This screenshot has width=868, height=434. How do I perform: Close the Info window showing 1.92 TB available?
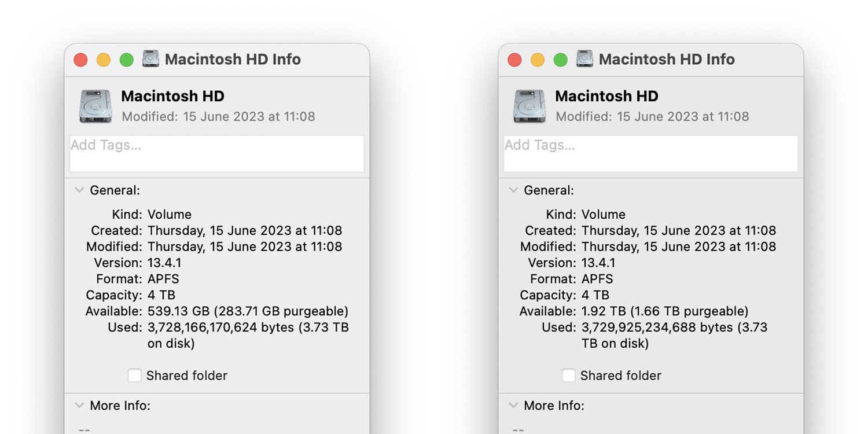coord(514,60)
